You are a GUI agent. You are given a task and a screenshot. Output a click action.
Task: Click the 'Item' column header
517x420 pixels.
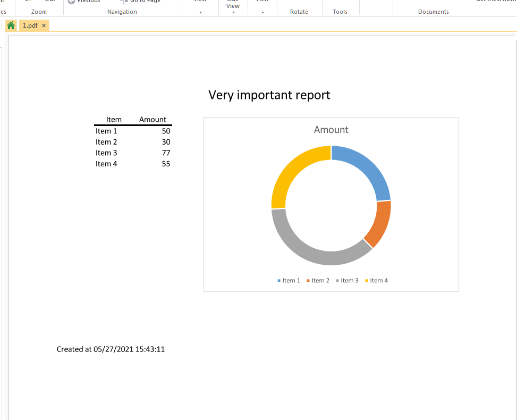(x=114, y=120)
